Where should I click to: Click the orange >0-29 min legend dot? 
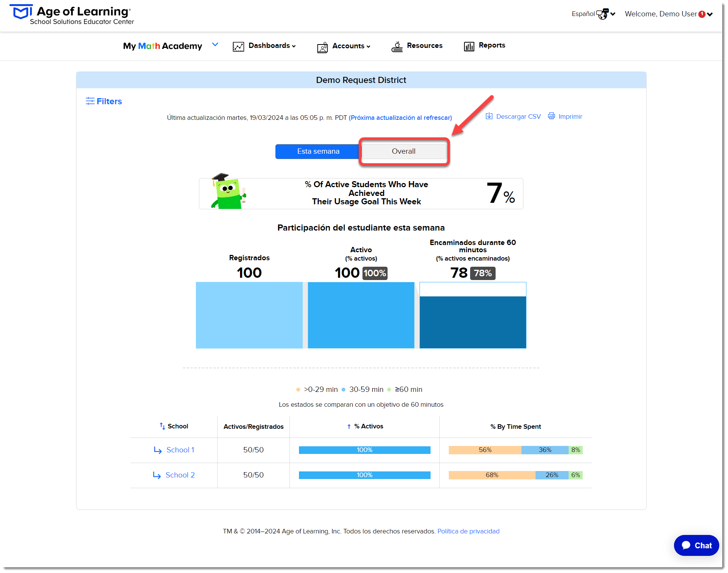click(x=298, y=390)
